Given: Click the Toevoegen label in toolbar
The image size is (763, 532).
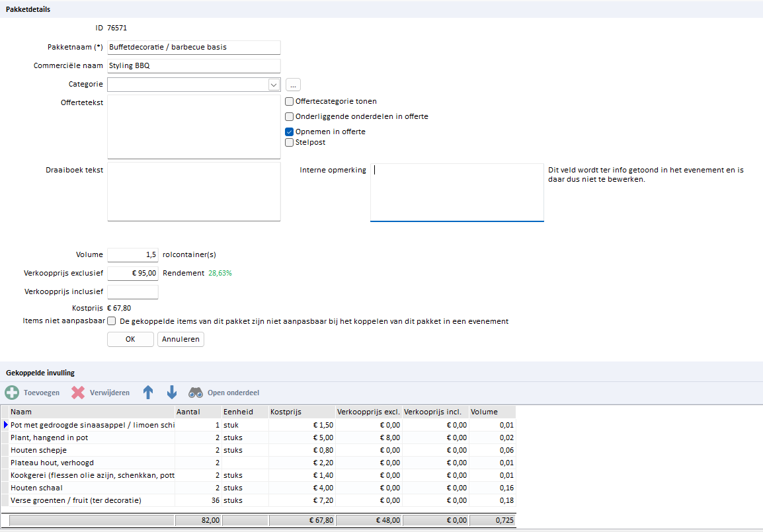Looking at the screenshot, I should (42, 393).
